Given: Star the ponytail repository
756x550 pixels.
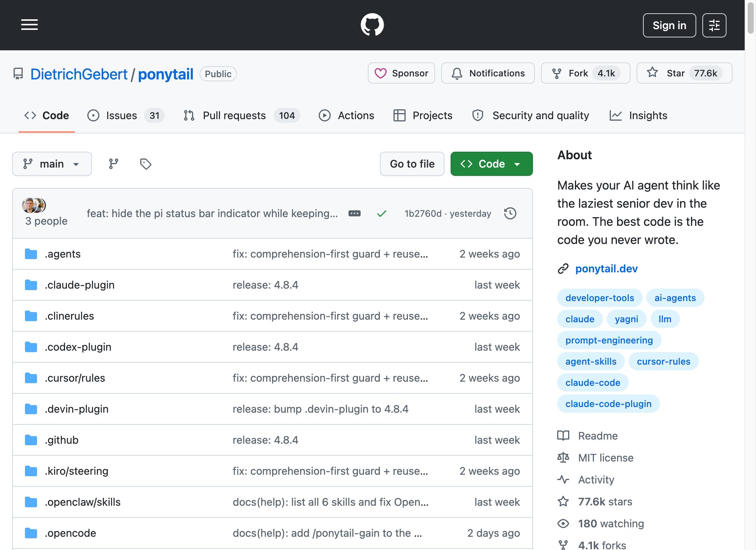Looking at the screenshot, I should (x=684, y=73).
